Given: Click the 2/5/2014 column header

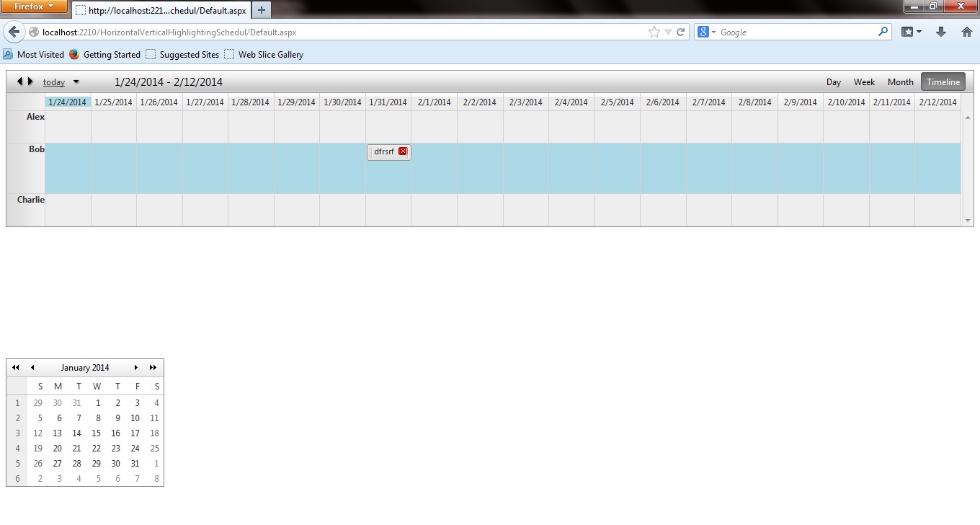Looking at the screenshot, I should tap(618, 102).
